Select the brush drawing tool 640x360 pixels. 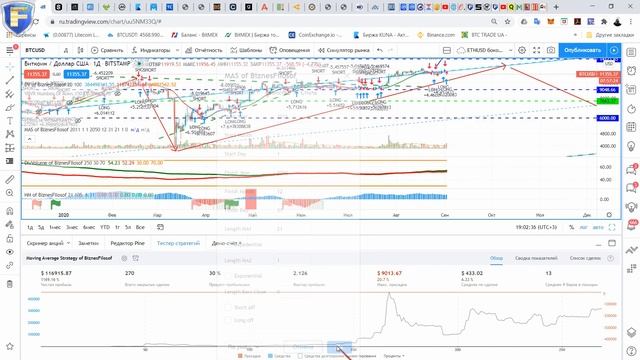(10, 107)
